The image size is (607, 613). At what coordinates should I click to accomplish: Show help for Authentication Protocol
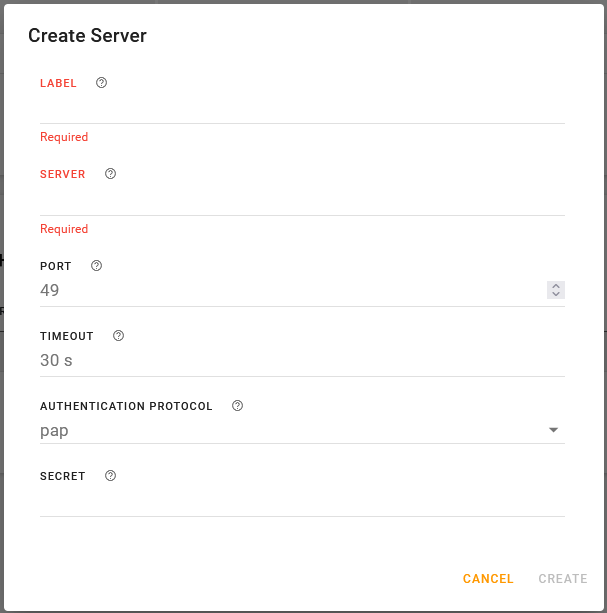(237, 406)
